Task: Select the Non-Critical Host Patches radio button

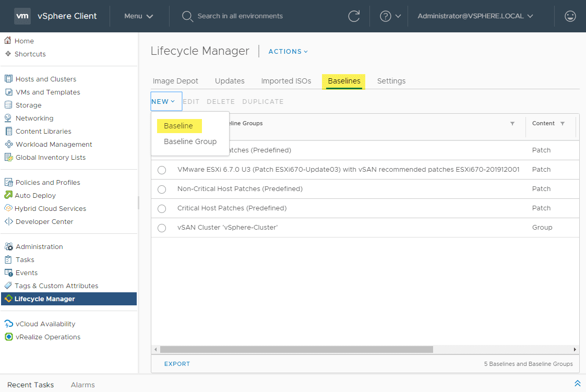Action: (162, 189)
